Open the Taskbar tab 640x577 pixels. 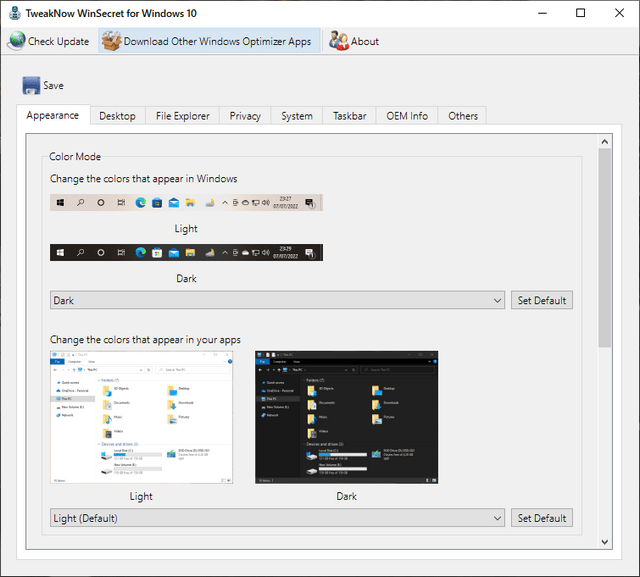(349, 116)
